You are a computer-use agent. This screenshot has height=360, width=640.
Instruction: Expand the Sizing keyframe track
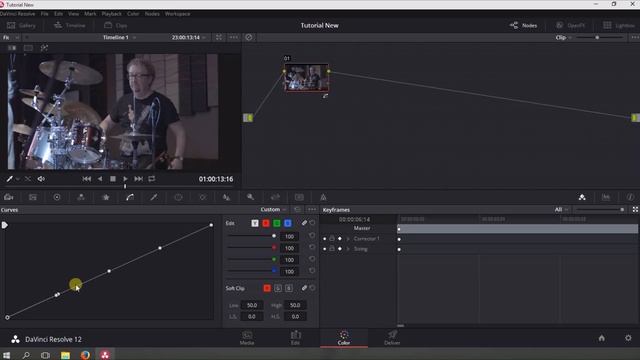click(348, 249)
